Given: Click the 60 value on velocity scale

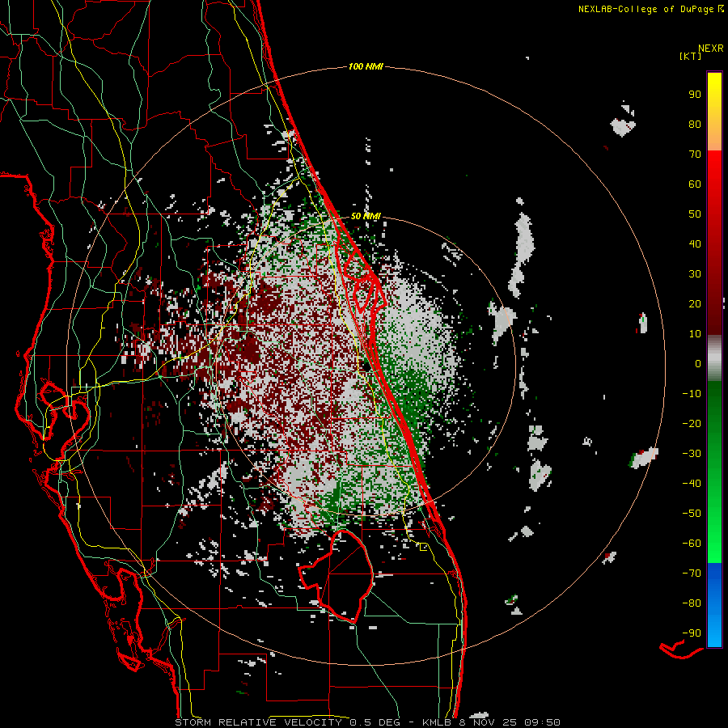Looking at the screenshot, I should pos(695,184).
